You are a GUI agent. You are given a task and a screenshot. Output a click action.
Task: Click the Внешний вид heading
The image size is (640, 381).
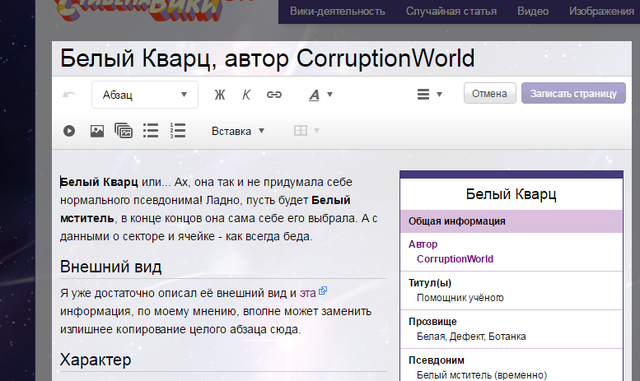click(111, 267)
